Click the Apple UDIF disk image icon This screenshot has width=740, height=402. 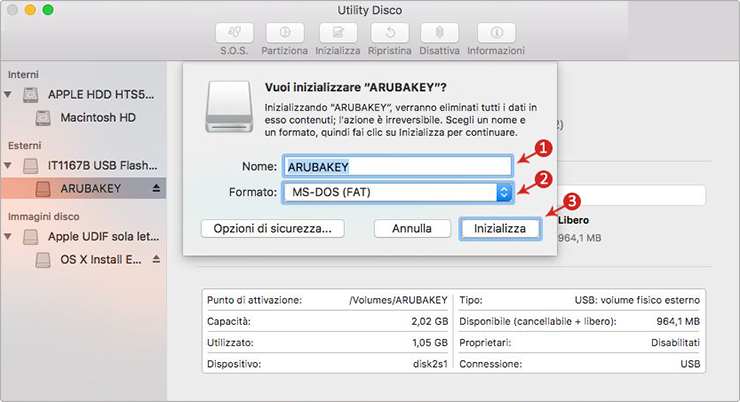click(31, 236)
